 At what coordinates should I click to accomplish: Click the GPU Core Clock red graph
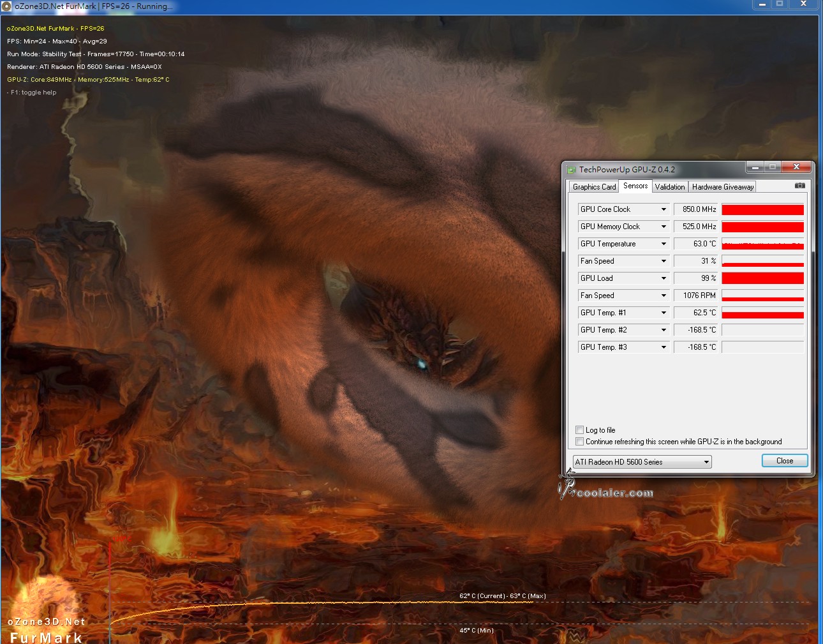pos(762,209)
